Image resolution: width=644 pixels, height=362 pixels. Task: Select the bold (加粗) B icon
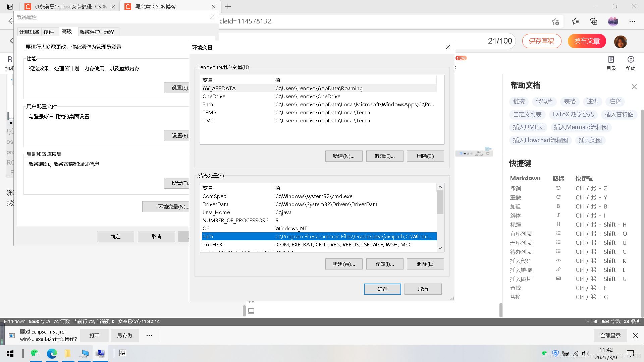(558, 206)
